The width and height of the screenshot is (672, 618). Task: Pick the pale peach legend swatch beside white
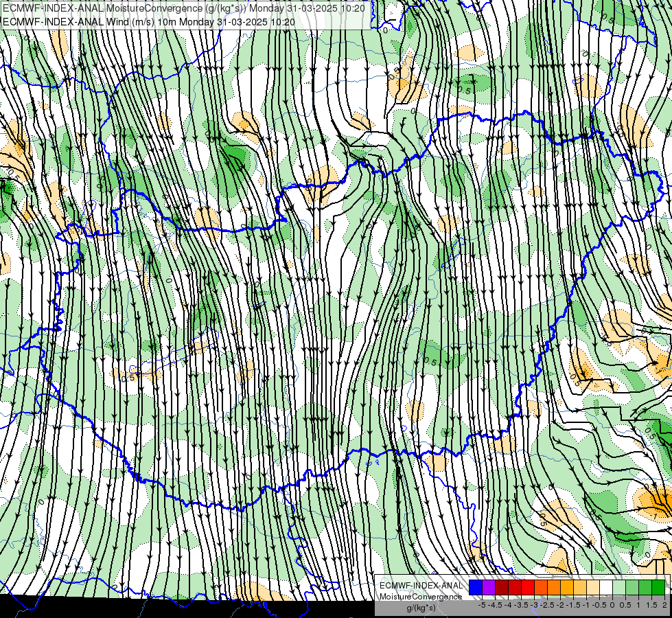pyautogui.click(x=593, y=587)
